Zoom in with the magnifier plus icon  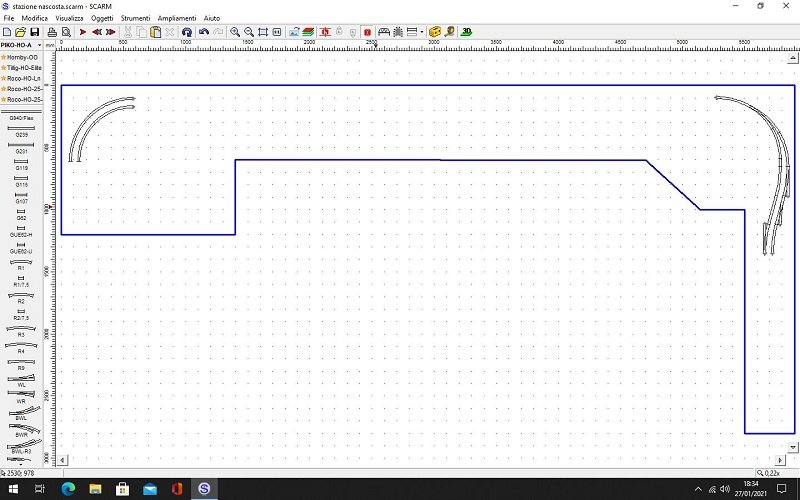(x=235, y=32)
